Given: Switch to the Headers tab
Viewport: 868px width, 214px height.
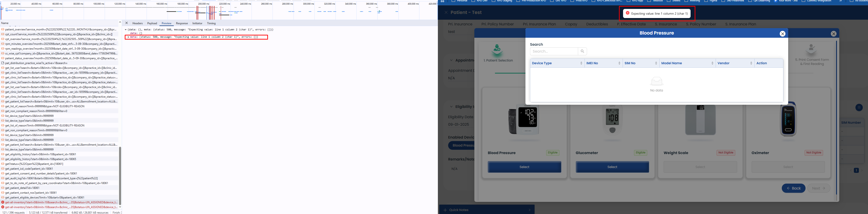Looking at the screenshot, I should tap(138, 23).
